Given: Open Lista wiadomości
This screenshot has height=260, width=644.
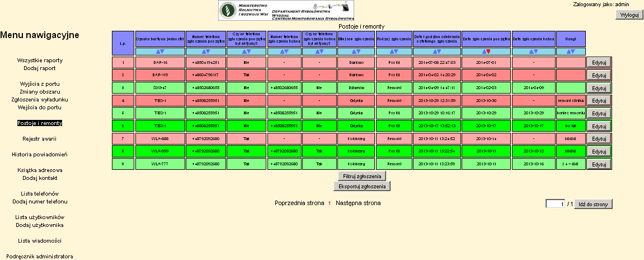Looking at the screenshot, I should click(x=40, y=240).
